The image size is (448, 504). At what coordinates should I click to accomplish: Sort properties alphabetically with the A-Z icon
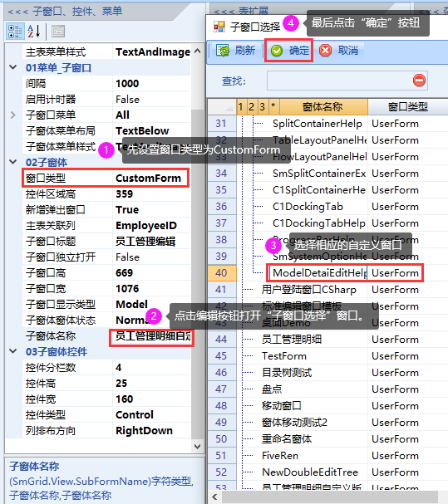click(x=34, y=32)
